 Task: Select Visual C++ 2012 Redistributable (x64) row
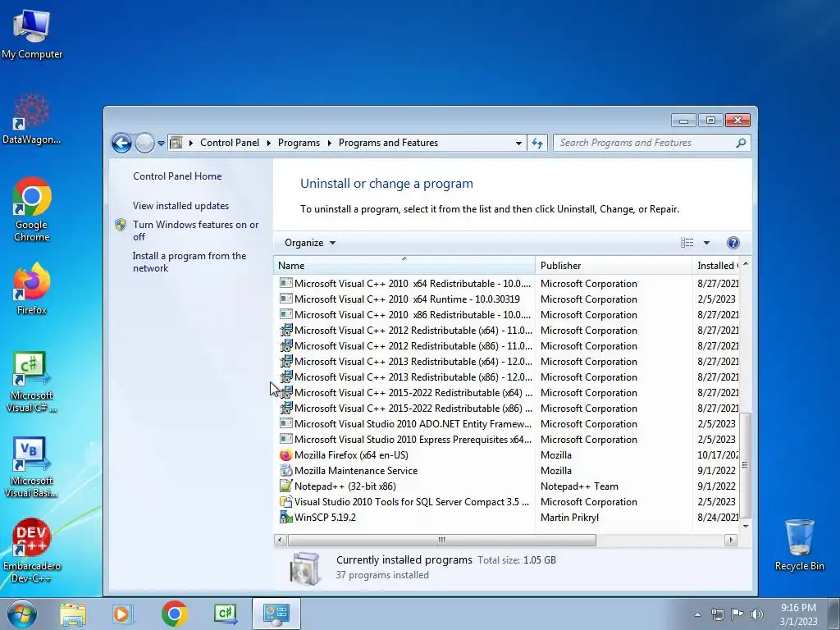tap(506, 330)
